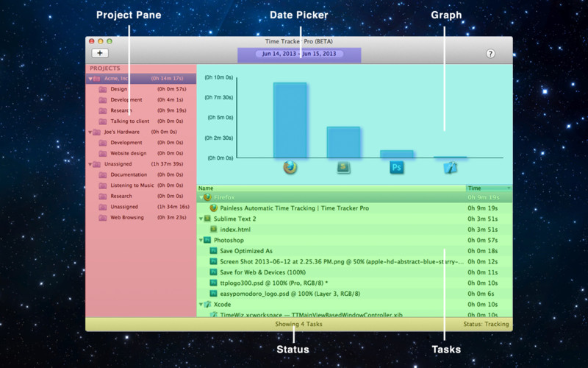The height and width of the screenshot is (368, 588).
Task: Click Xcode icon in the Xcode group row
Action: 207,304
